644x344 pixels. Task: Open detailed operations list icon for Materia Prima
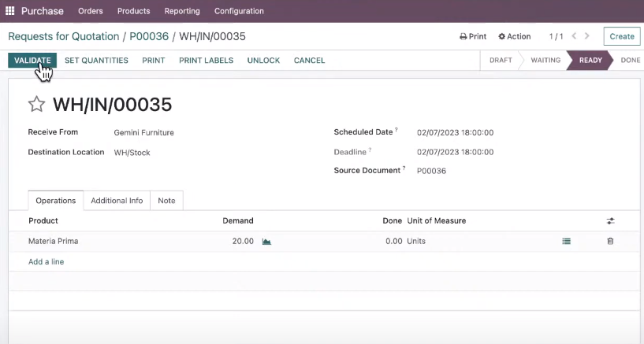coord(567,242)
